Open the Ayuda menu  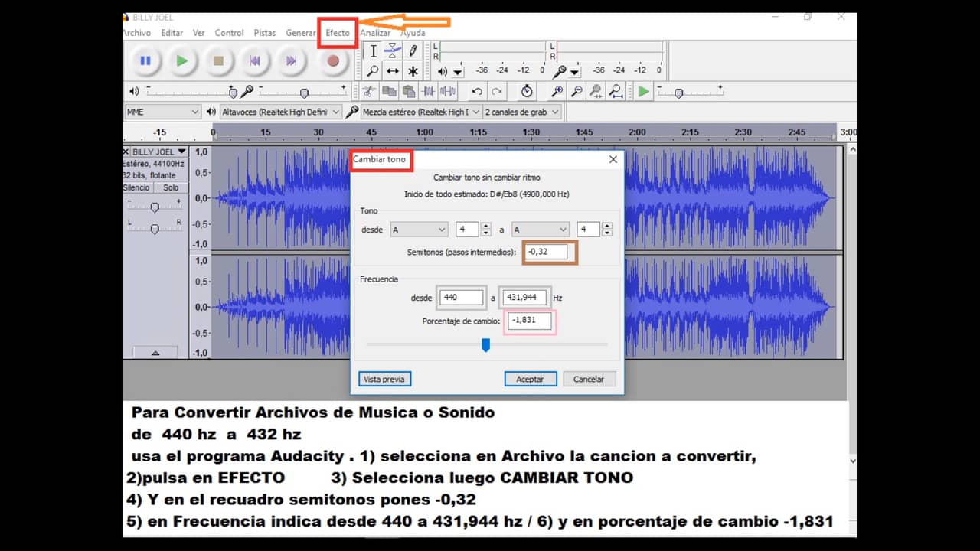point(413,33)
